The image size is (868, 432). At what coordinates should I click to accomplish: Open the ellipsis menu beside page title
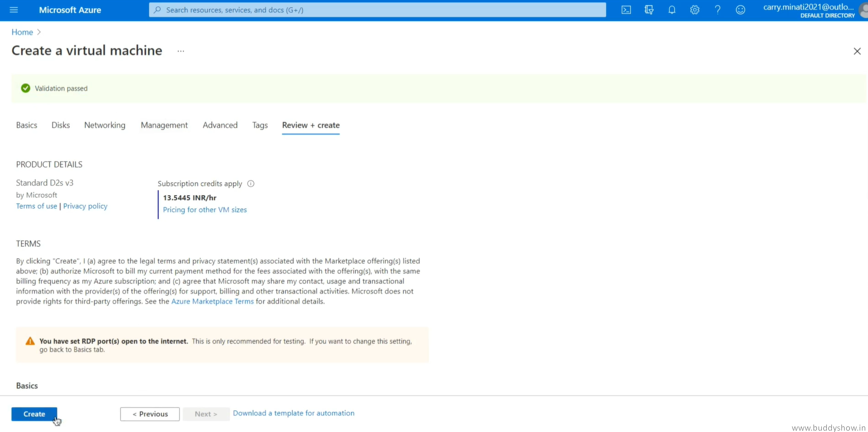click(x=181, y=51)
